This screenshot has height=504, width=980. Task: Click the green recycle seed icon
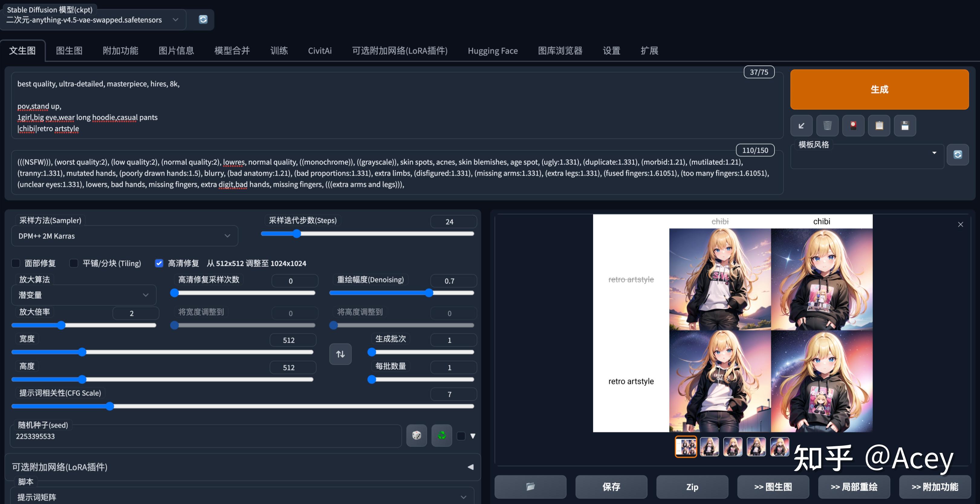point(442,435)
